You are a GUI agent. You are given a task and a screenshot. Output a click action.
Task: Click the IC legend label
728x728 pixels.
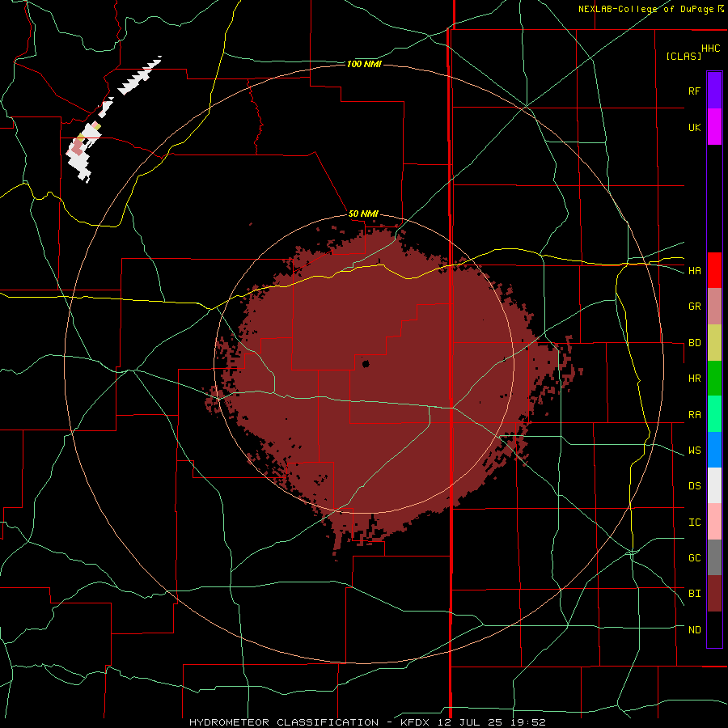(694, 523)
